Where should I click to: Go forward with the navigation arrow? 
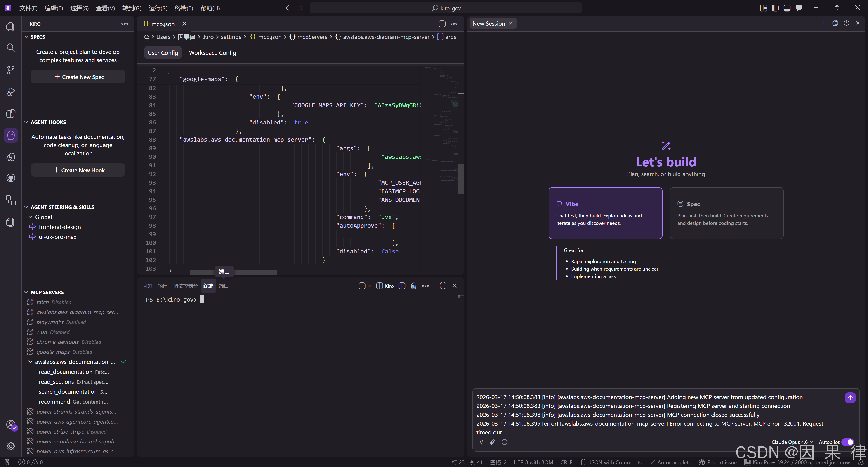pos(300,8)
